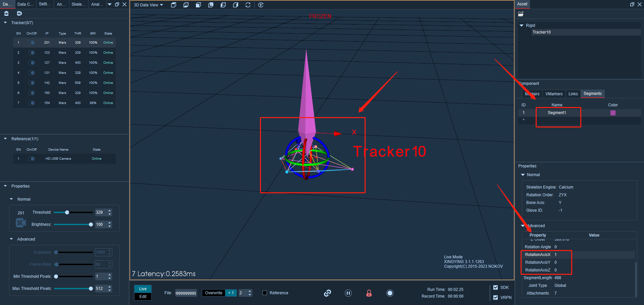Select the Segment1 row name
This screenshot has height=305, width=644.
point(557,113)
